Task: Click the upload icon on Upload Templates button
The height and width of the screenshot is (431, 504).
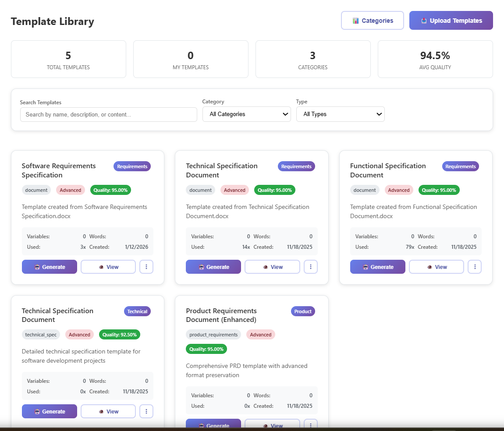Action: click(x=423, y=20)
